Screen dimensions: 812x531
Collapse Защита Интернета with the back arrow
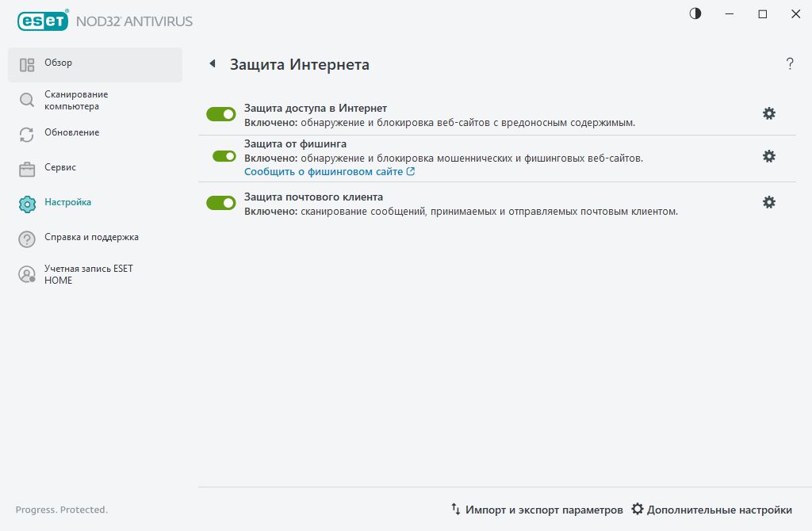click(212, 64)
